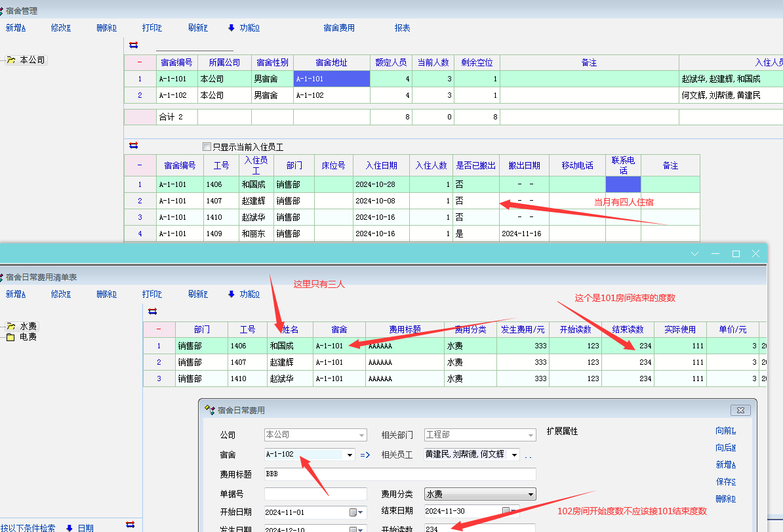Viewport: 783px width, 532px height.
Task: Open 功能 menu in 宿舍管理 toolbar
Action: (243, 28)
